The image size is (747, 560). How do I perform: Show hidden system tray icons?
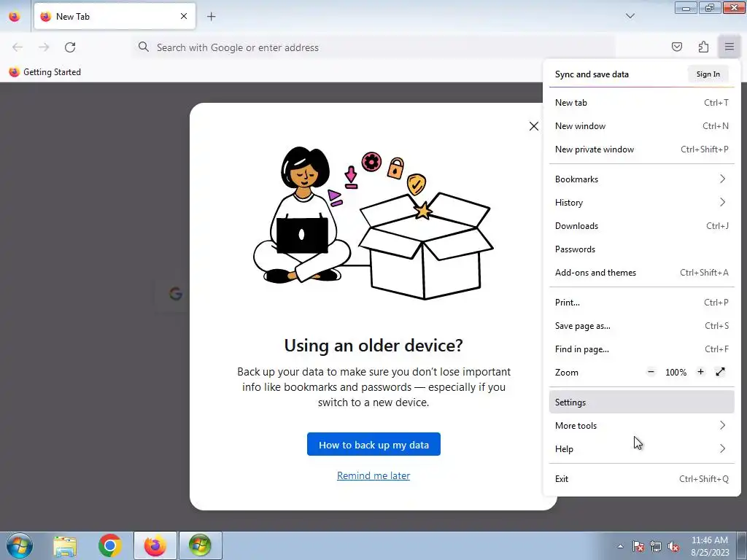pyautogui.click(x=620, y=546)
